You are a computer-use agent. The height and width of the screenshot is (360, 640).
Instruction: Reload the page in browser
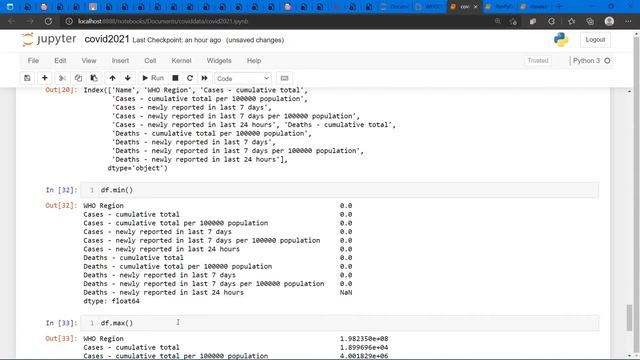[48, 21]
